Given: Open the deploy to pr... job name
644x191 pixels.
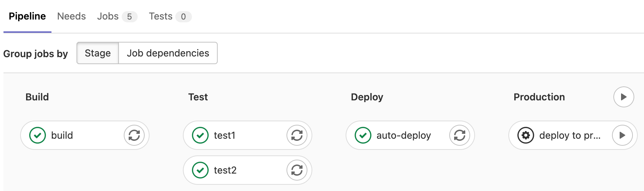Looking at the screenshot, I should pos(570,135).
